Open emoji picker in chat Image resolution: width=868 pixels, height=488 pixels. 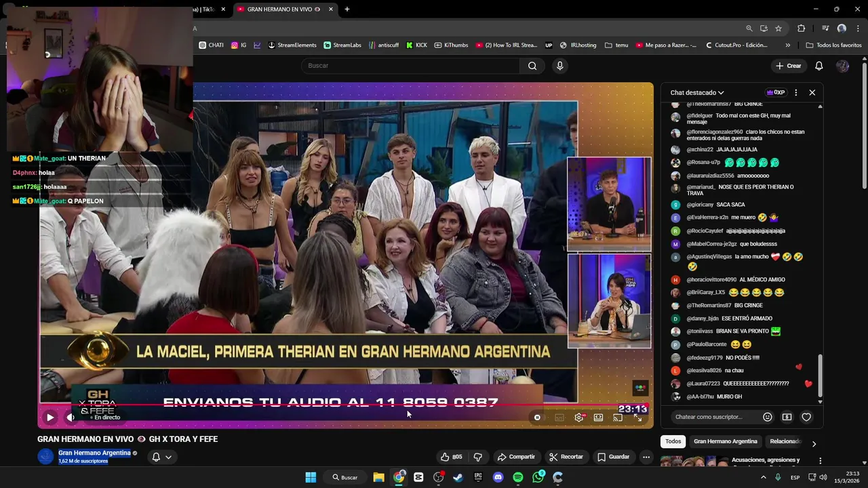point(768,417)
